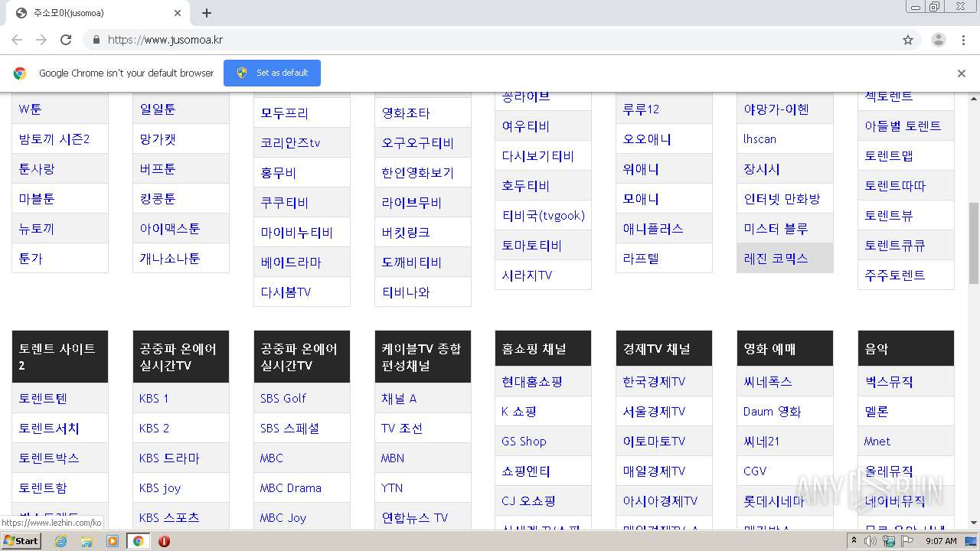Image resolution: width=980 pixels, height=551 pixels.
Task: Go back to the previous page
Action: pyautogui.click(x=17, y=40)
